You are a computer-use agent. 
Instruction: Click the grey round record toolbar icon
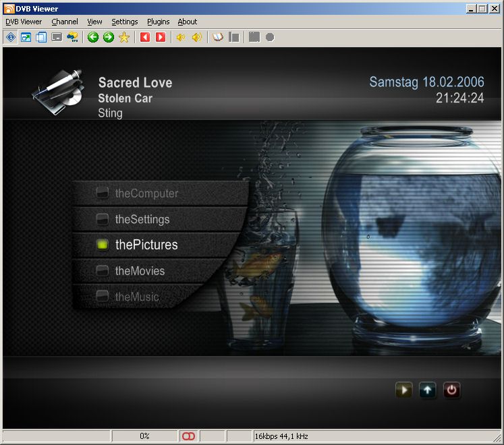point(270,37)
